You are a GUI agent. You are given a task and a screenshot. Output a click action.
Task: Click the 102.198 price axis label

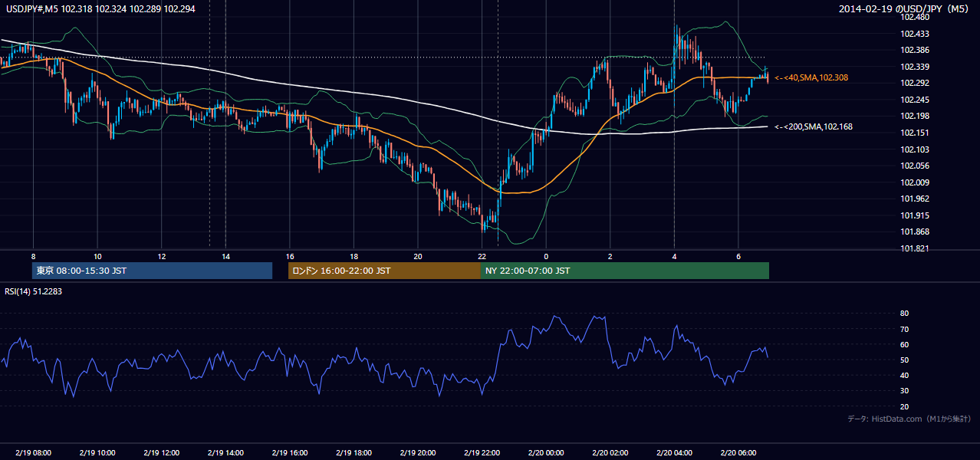coord(915,116)
